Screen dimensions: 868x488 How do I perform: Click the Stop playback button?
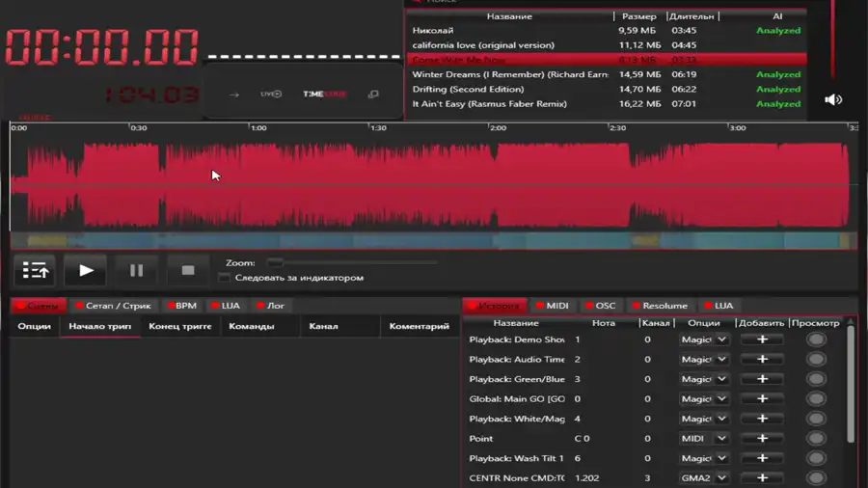(187, 271)
